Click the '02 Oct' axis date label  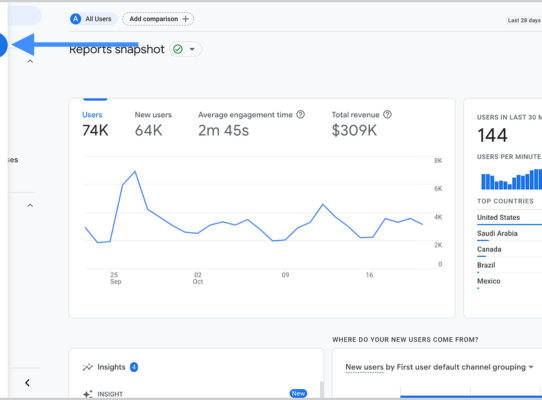pos(198,278)
